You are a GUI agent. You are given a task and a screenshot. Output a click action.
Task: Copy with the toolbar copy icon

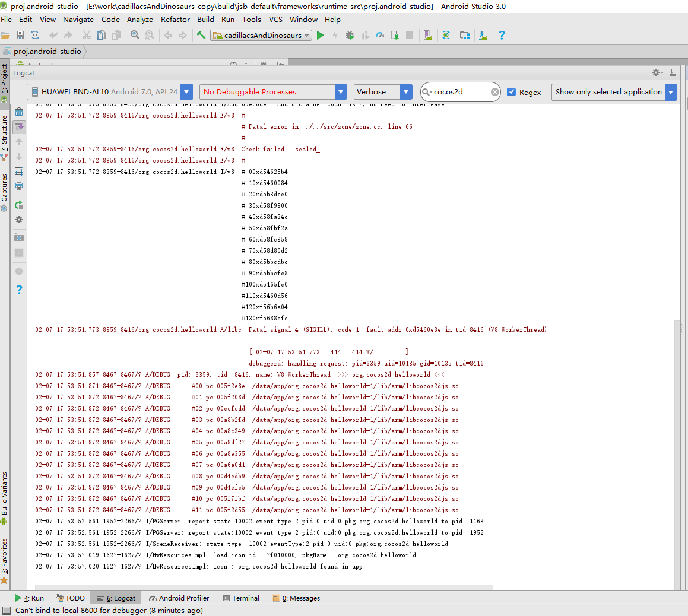coord(102,36)
